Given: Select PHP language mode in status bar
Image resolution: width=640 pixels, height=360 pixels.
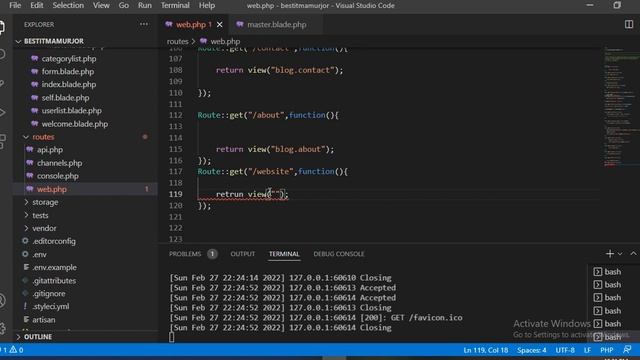Looking at the screenshot, I should [607, 350].
